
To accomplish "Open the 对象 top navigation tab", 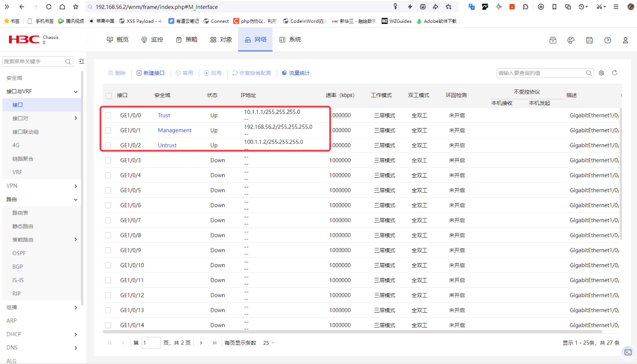I will [221, 40].
